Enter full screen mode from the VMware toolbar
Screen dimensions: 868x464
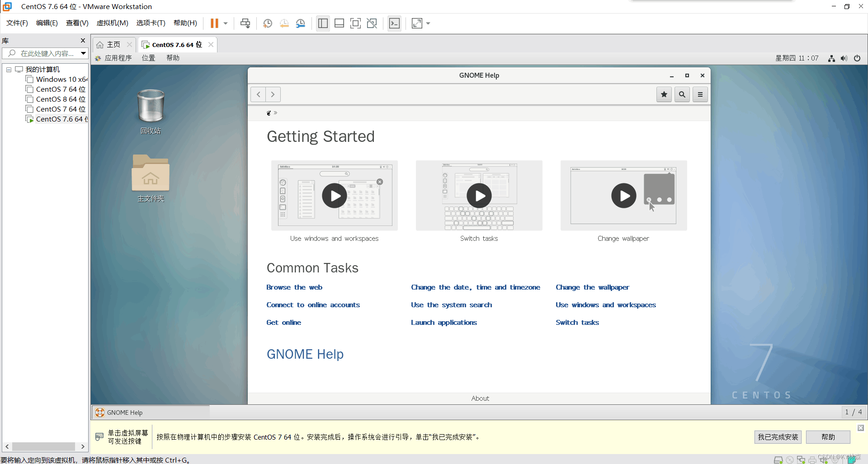coord(356,23)
